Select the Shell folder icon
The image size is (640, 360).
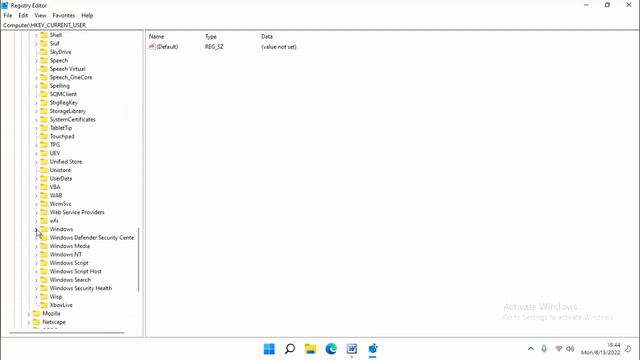(44, 35)
